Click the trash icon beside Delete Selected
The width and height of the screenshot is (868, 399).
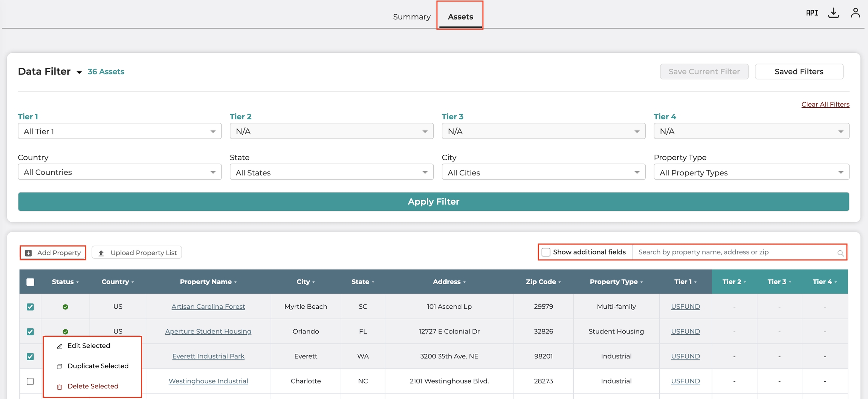point(60,387)
